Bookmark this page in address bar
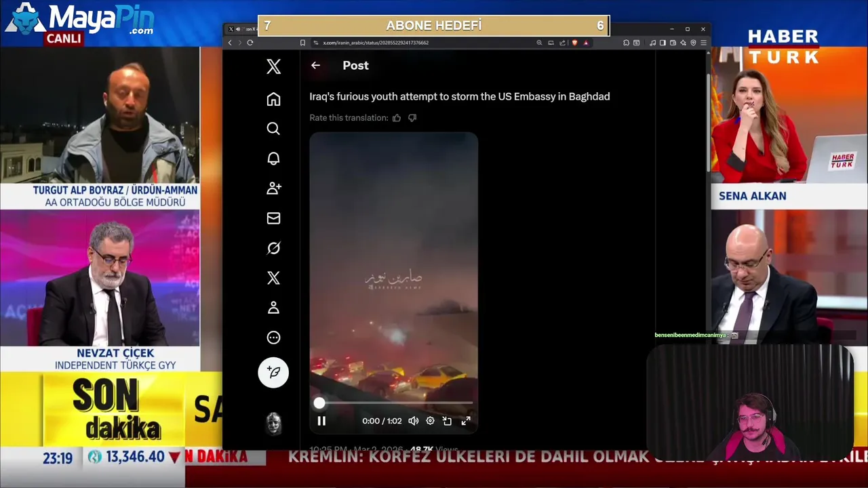 click(302, 43)
